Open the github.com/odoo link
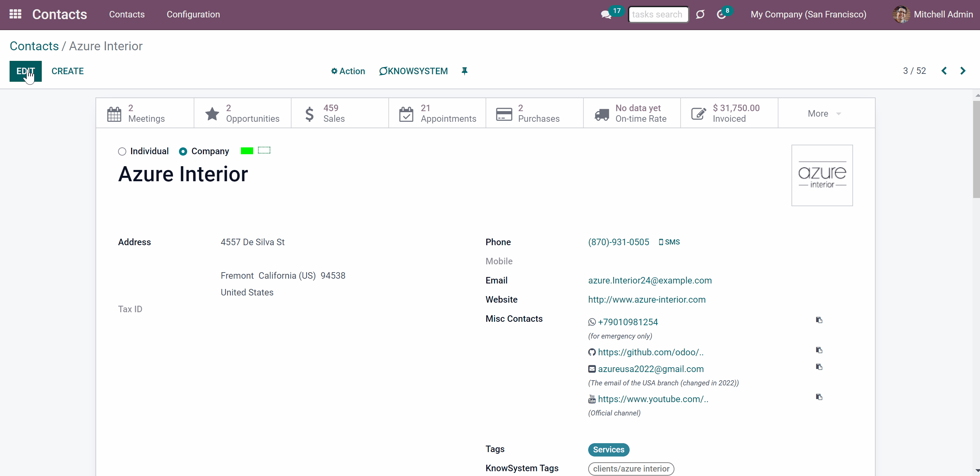This screenshot has width=980, height=476. (x=650, y=353)
